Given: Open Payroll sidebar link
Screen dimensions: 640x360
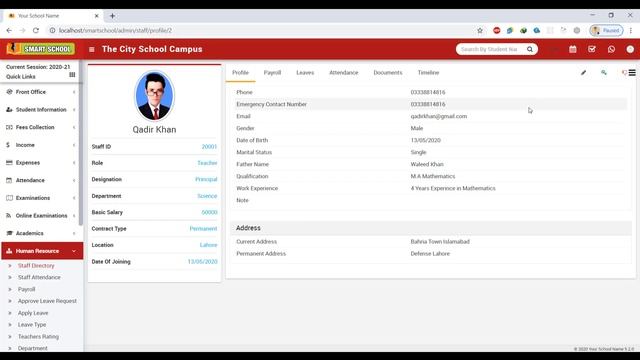Looking at the screenshot, I should click(27, 289).
